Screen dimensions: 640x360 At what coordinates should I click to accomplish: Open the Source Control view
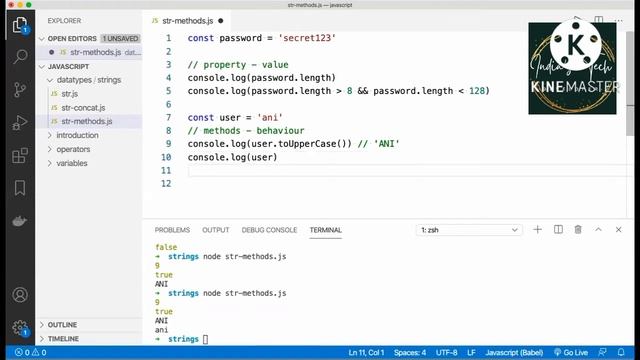click(20, 90)
